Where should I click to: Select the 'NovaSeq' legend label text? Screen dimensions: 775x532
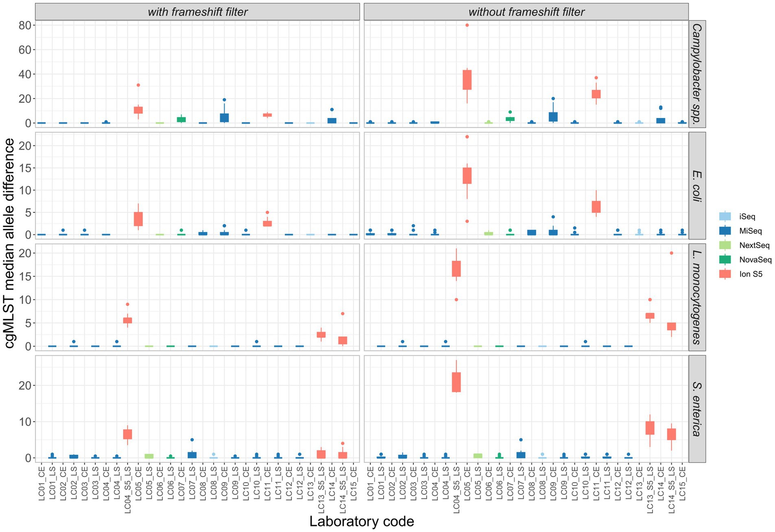point(755,259)
